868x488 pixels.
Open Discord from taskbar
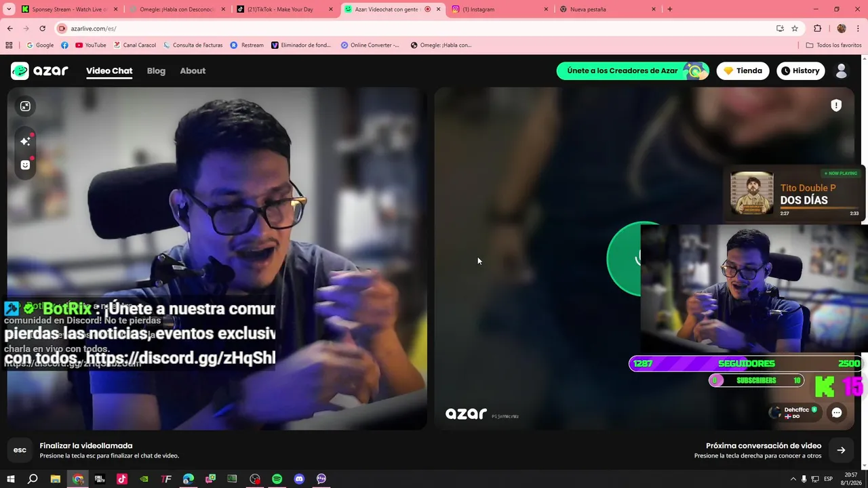click(x=299, y=479)
